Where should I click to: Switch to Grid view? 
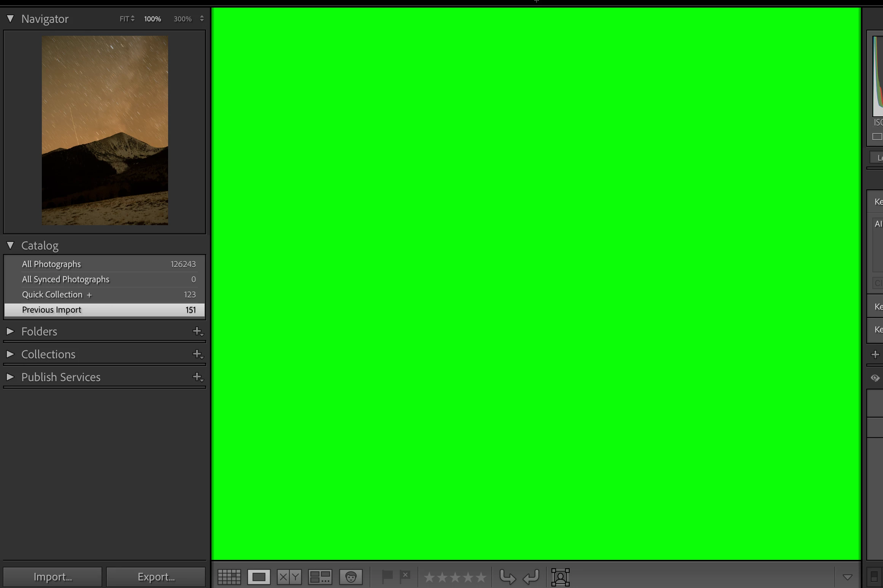(229, 577)
